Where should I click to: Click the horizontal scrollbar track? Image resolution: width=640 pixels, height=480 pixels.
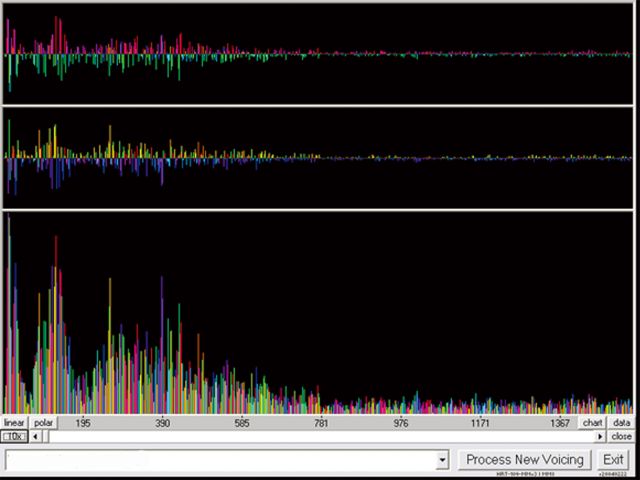[320, 436]
